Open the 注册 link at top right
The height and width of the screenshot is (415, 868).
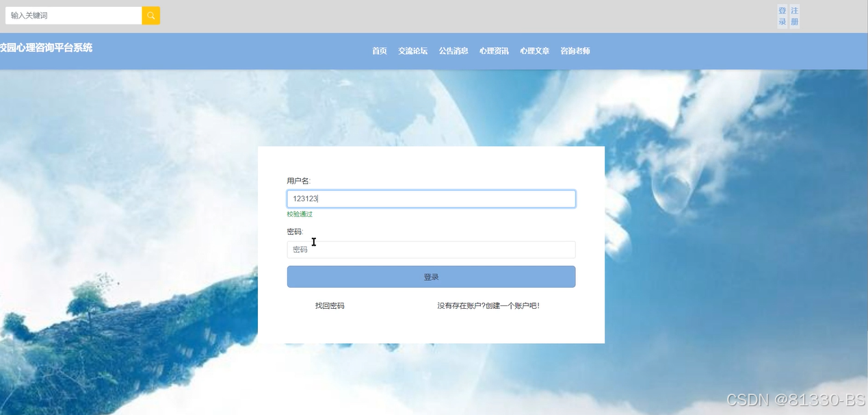(x=794, y=16)
